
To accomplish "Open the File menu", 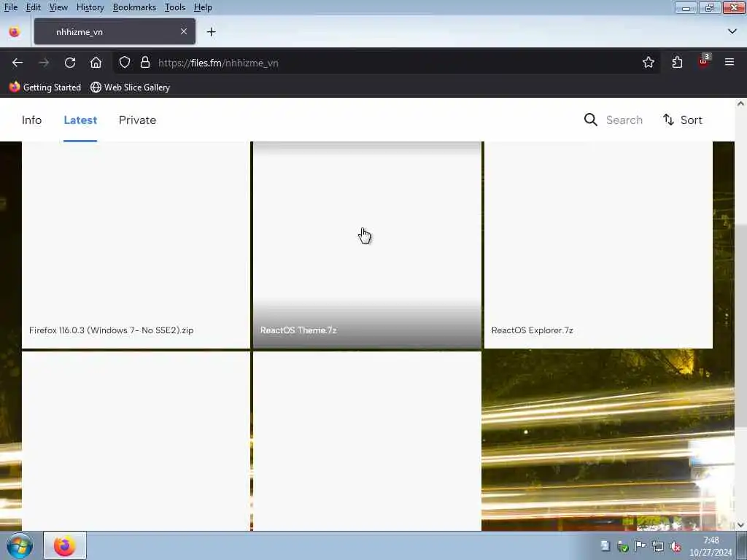I will click(x=10, y=7).
